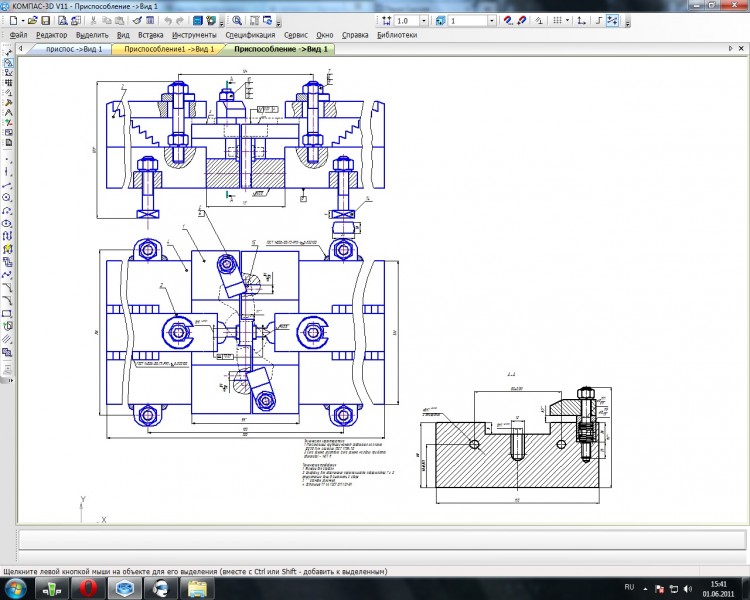
Task: Open the library manager icon
Action: 198,21
